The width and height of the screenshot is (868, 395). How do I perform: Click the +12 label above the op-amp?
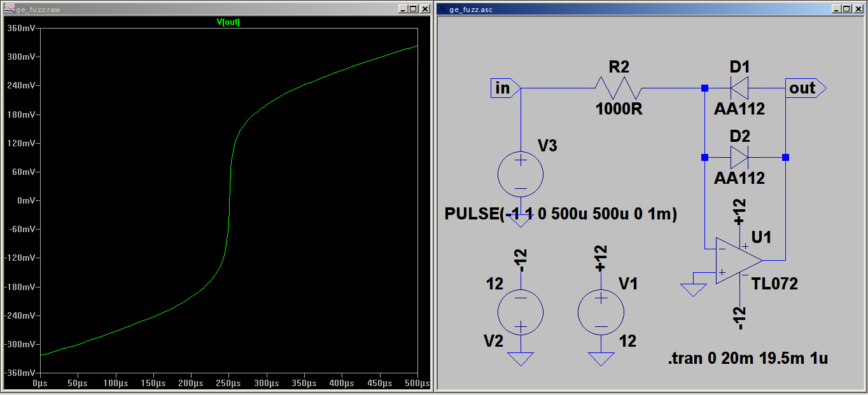[x=739, y=212]
